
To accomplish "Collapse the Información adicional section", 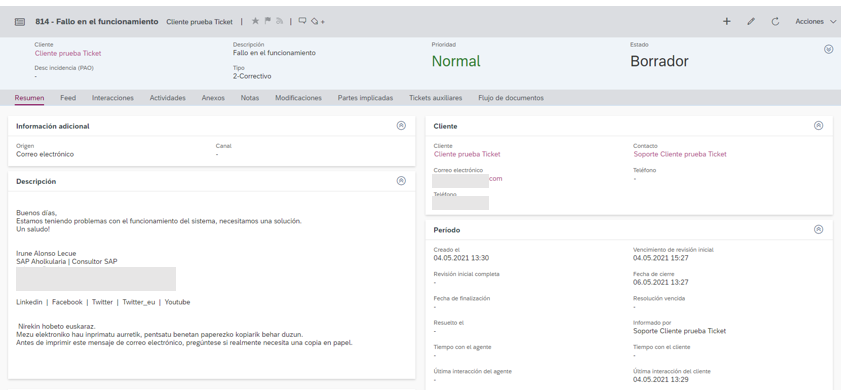I will click(401, 125).
